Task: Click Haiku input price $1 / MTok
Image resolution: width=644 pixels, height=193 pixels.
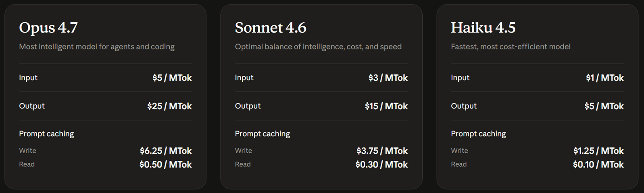Action: 604,78
